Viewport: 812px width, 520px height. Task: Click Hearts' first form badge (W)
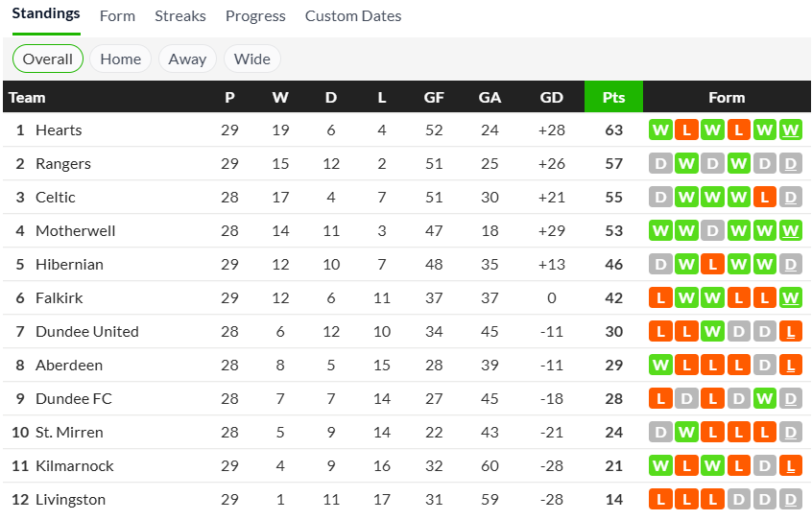click(x=660, y=130)
